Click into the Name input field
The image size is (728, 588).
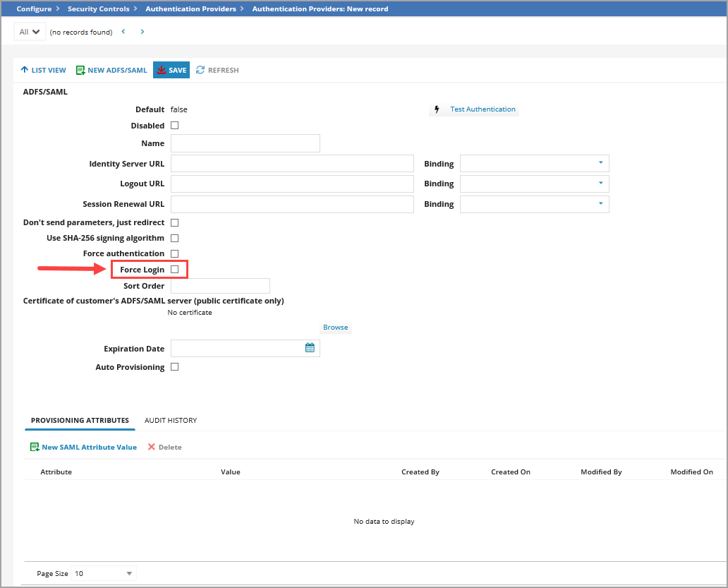(245, 143)
